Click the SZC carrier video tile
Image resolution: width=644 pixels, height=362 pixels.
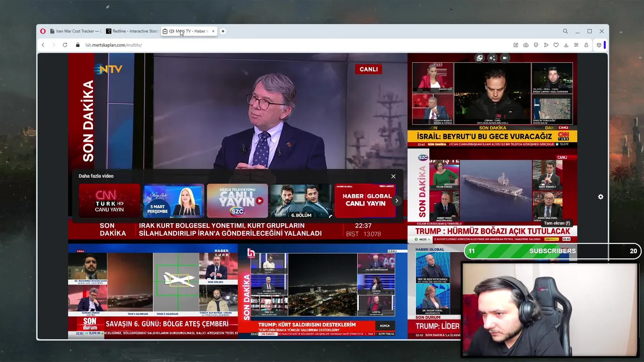(x=492, y=195)
